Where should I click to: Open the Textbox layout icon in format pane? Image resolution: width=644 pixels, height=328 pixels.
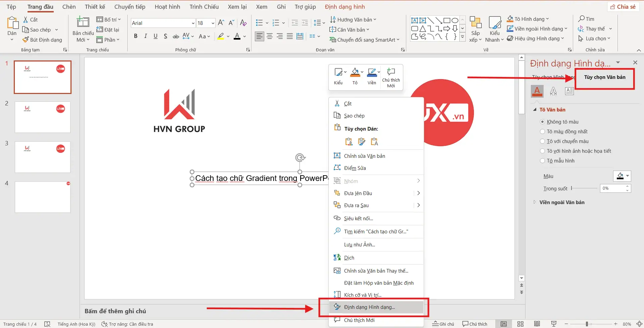(569, 91)
